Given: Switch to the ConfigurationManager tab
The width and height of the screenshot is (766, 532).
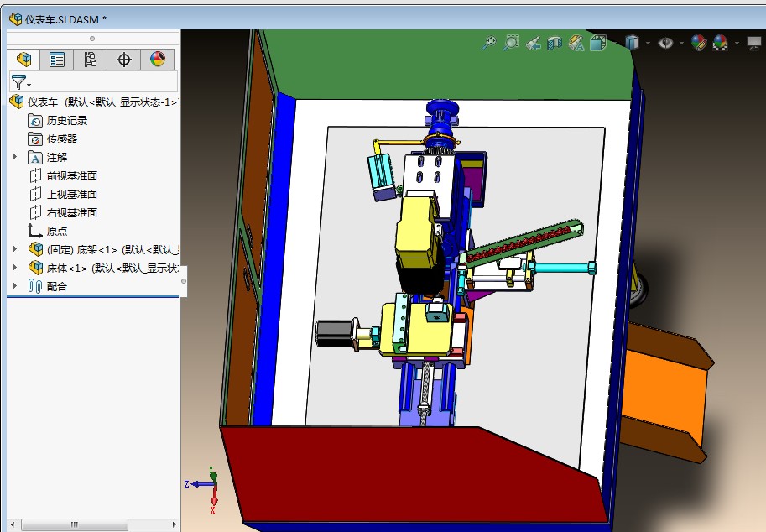Looking at the screenshot, I should point(91,59).
